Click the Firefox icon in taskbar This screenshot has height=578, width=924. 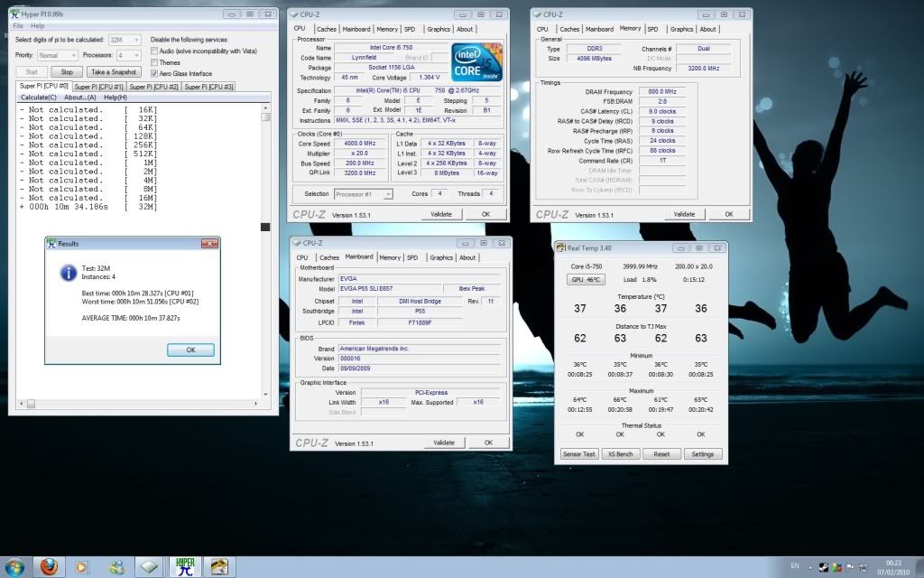pos(49,566)
